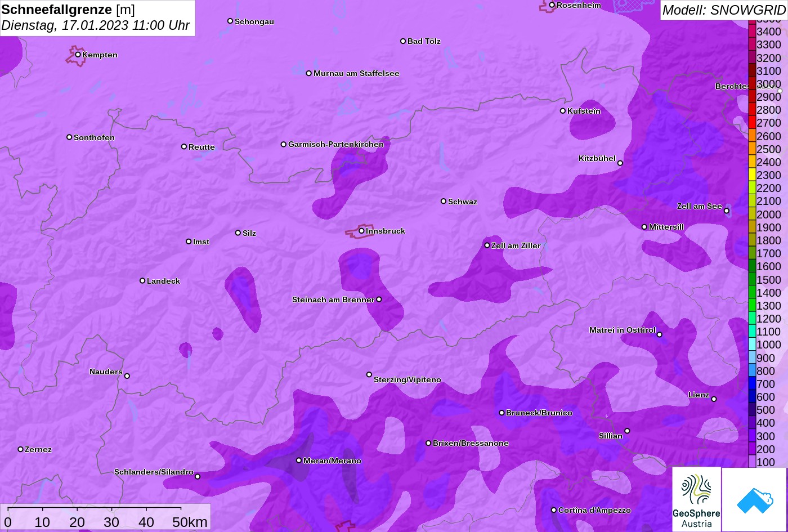Click the Schneefallgrenze title text
788x532 pixels.
57,10
